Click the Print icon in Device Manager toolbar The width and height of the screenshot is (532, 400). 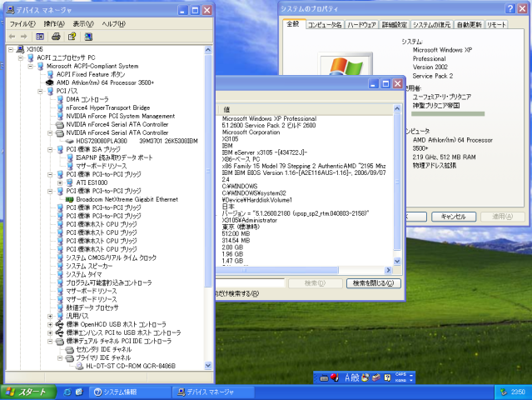[56, 37]
